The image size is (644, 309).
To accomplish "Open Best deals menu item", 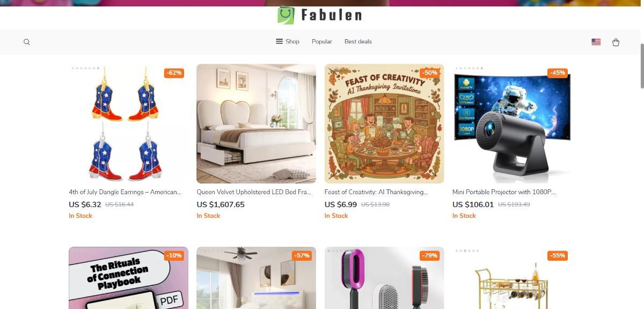I will (x=358, y=41).
